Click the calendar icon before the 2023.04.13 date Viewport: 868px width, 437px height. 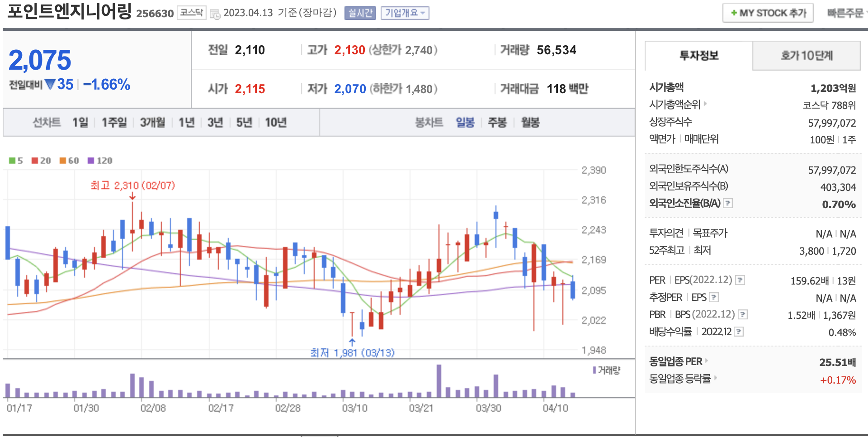[x=215, y=14]
